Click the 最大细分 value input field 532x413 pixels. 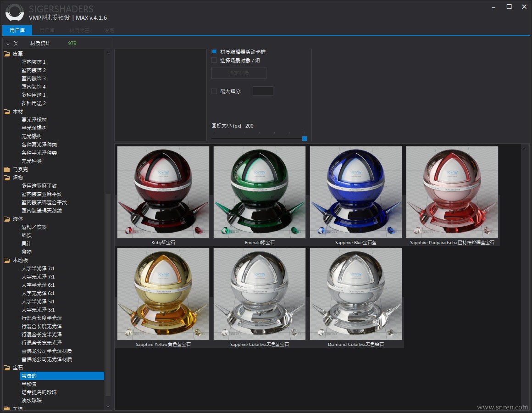coord(263,91)
